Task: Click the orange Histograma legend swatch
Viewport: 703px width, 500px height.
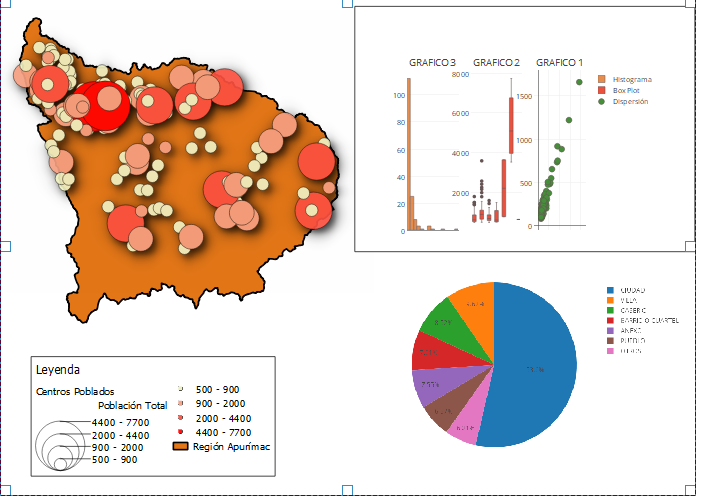Action: click(x=602, y=79)
